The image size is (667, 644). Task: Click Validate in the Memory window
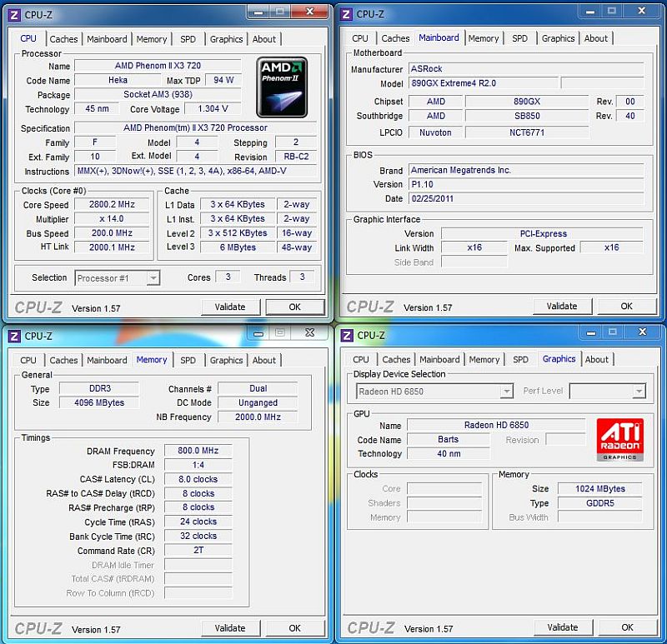(230, 628)
